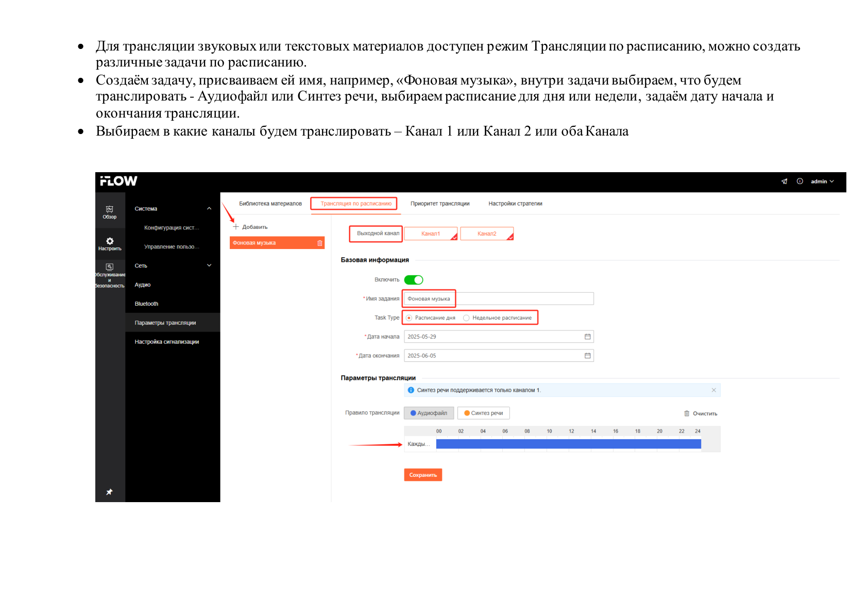Click the Сохранить button

pos(423,475)
